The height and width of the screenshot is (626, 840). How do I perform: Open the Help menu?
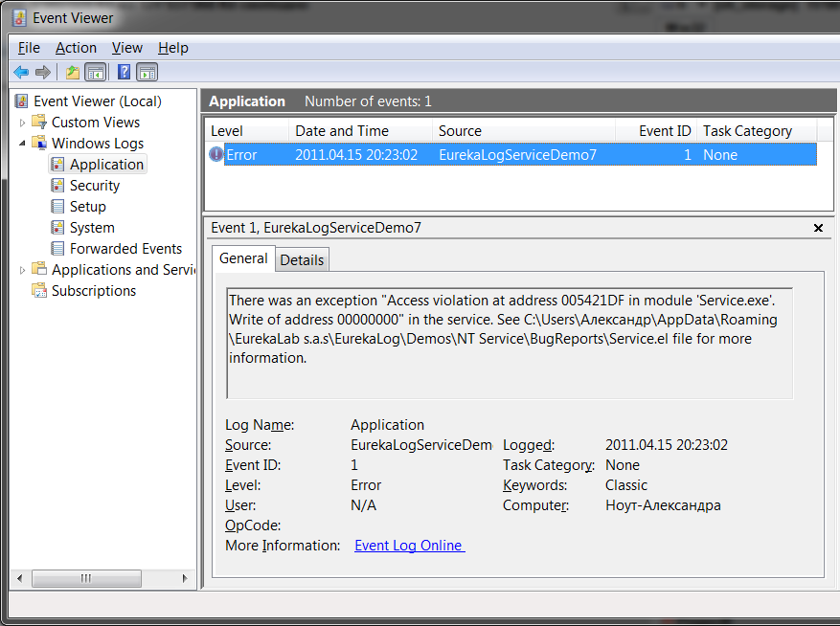pyautogui.click(x=173, y=48)
